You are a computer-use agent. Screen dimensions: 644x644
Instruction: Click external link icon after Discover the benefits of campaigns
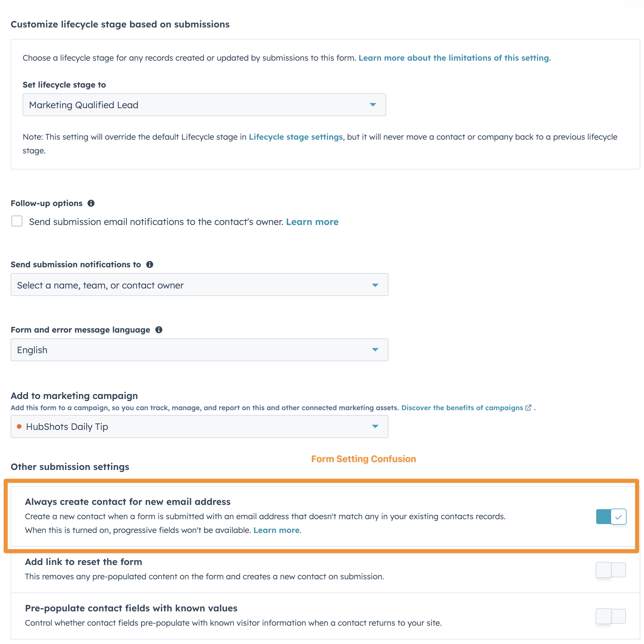pyautogui.click(x=528, y=408)
